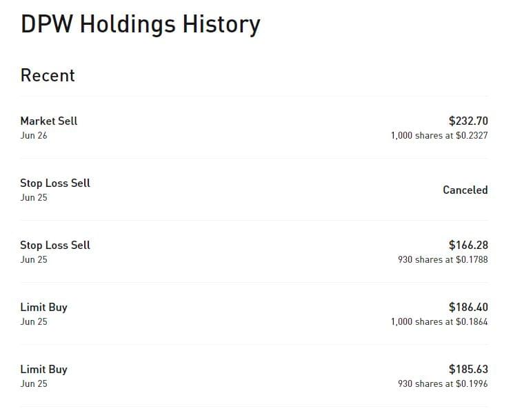
Task: Click the $185.63 amount
Action: click(x=467, y=369)
